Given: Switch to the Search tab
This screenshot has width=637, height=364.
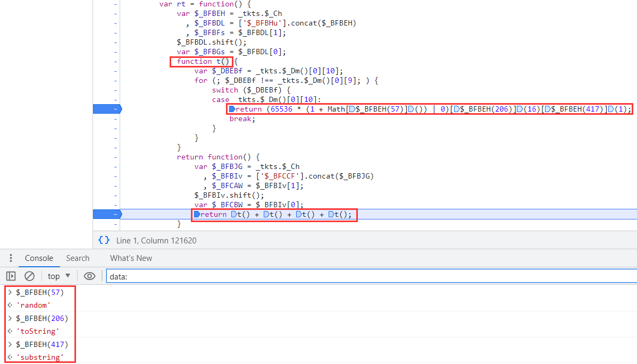Looking at the screenshot, I should coord(78,258).
